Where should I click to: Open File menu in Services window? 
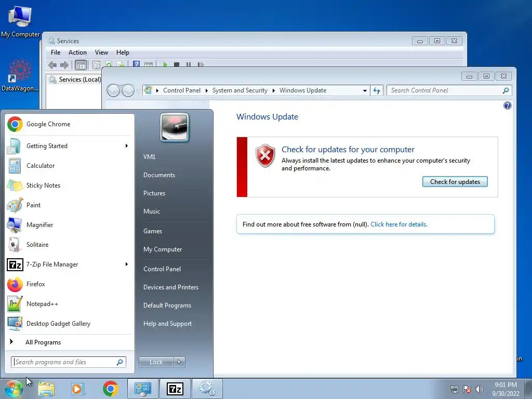click(x=56, y=52)
